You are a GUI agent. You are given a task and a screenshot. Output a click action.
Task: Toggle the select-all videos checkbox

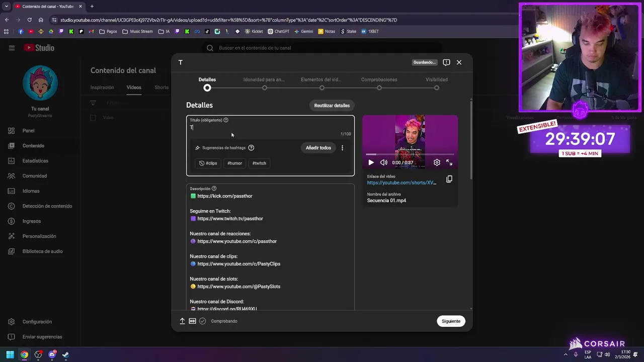93,118
